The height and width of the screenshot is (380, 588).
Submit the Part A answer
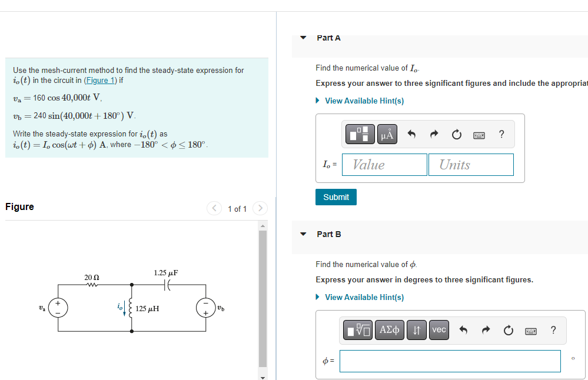pyautogui.click(x=335, y=197)
